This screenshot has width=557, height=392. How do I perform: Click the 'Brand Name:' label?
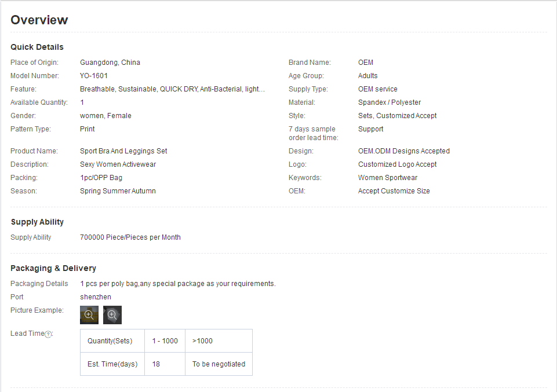pos(310,63)
